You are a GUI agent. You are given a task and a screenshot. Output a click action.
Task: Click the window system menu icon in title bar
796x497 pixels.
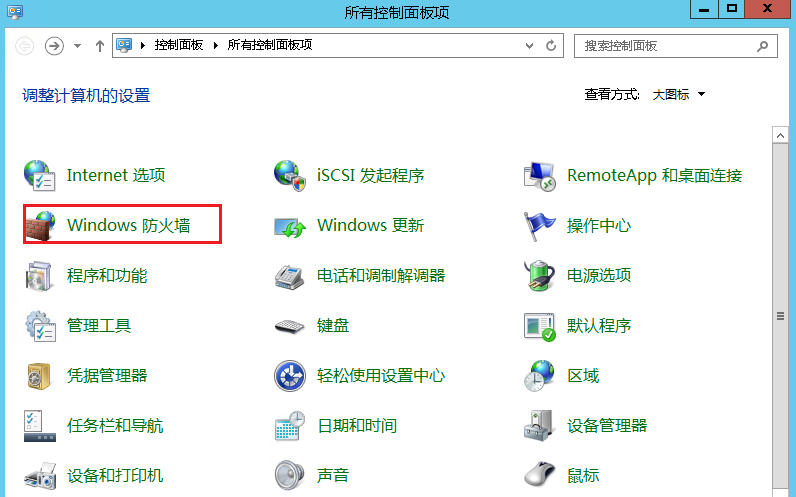(15, 11)
